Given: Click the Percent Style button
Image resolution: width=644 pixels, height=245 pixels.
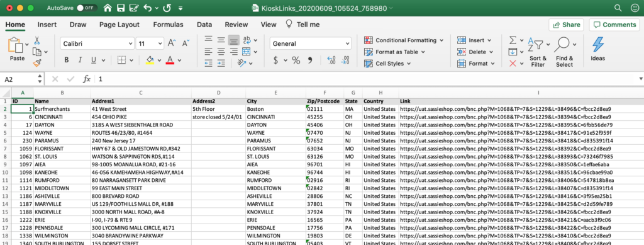Looking at the screenshot, I should [296, 60].
